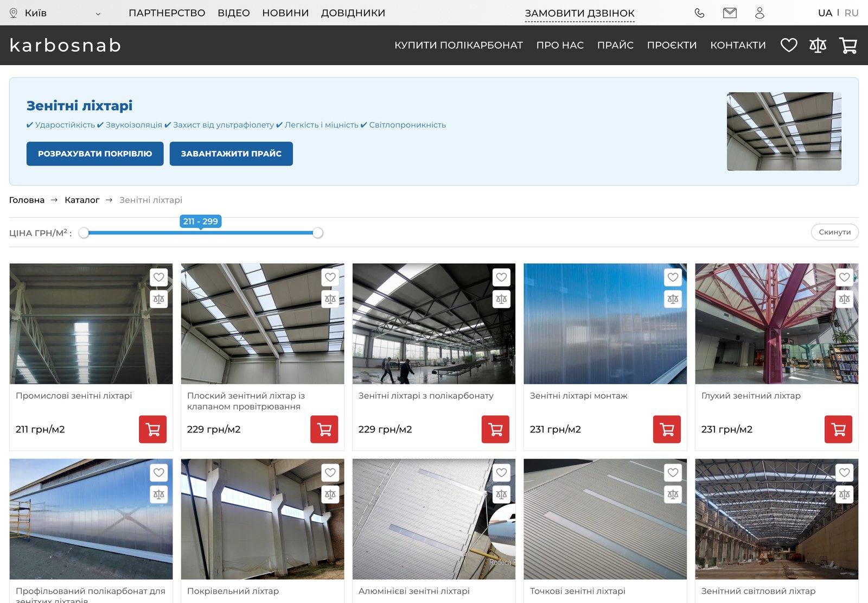The width and height of the screenshot is (868, 603).
Task: Open the Київ city dropdown
Action: tap(55, 13)
